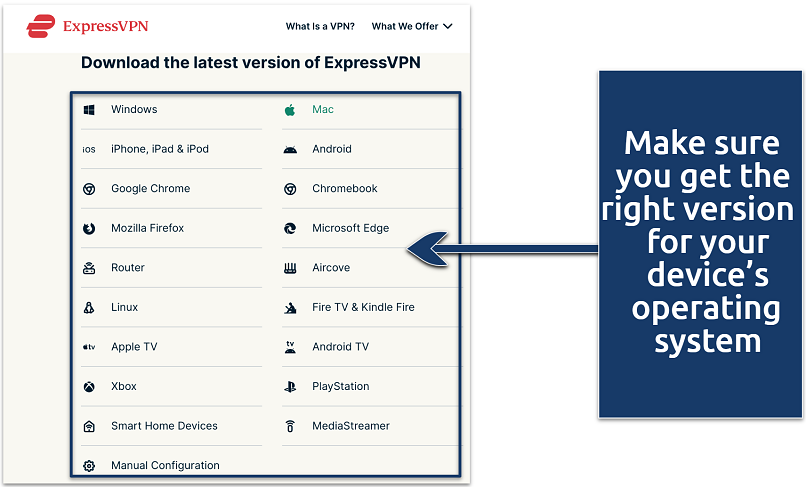The height and width of the screenshot is (487, 806).
Task: Select the Router setup link
Action: [x=128, y=268]
